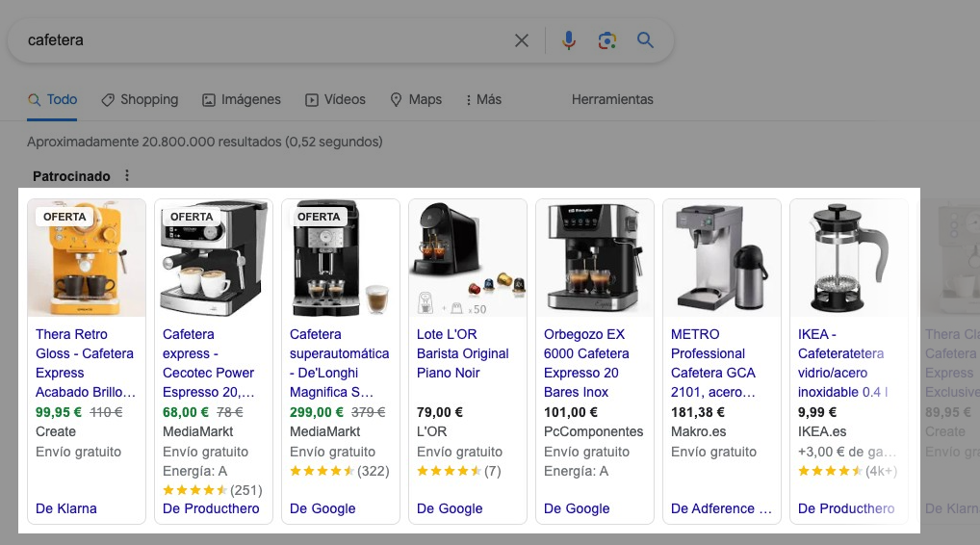This screenshot has width=980, height=545.
Task: Open METRO Professional Cafetera GCA link
Action: click(x=713, y=363)
